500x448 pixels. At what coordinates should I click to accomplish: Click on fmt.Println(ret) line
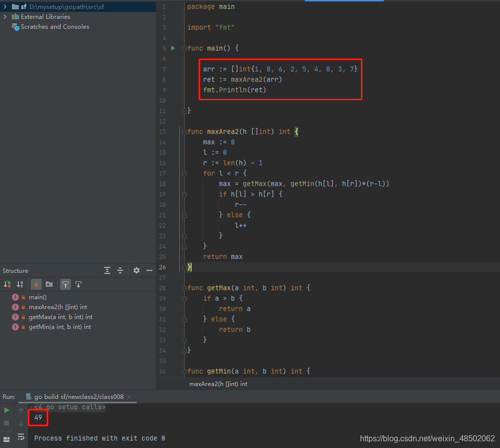coord(235,90)
